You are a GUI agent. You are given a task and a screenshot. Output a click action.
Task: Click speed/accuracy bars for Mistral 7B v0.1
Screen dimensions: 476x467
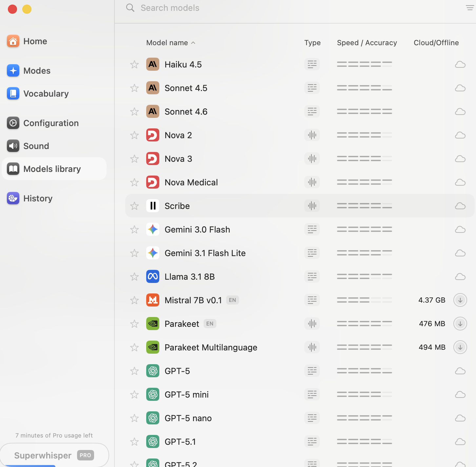coord(365,300)
